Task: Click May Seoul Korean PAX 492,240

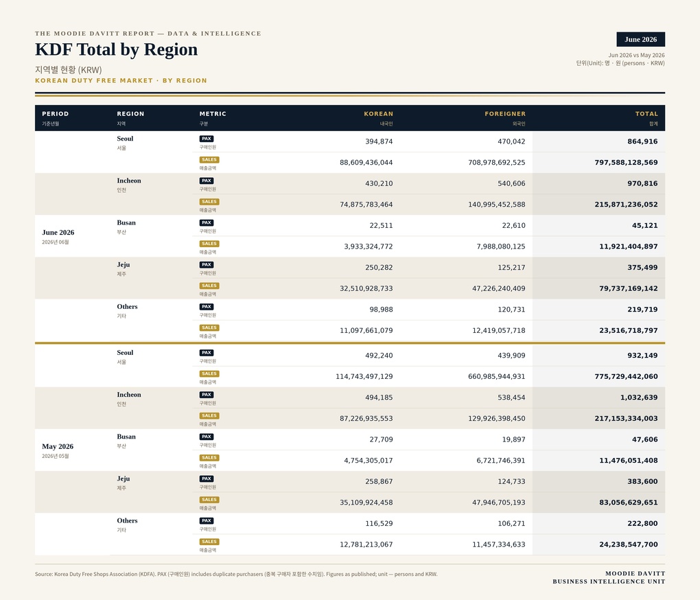Action: pos(379,356)
